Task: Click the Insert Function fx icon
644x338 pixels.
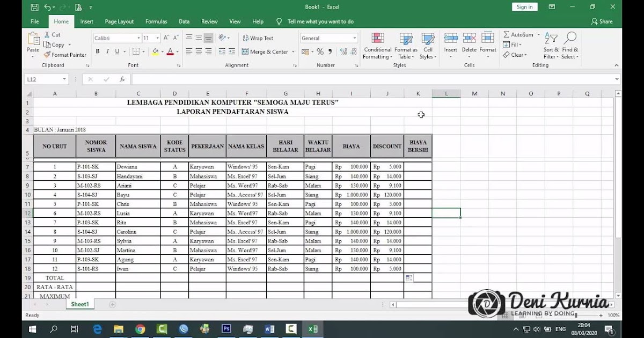Action: coord(122,79)
